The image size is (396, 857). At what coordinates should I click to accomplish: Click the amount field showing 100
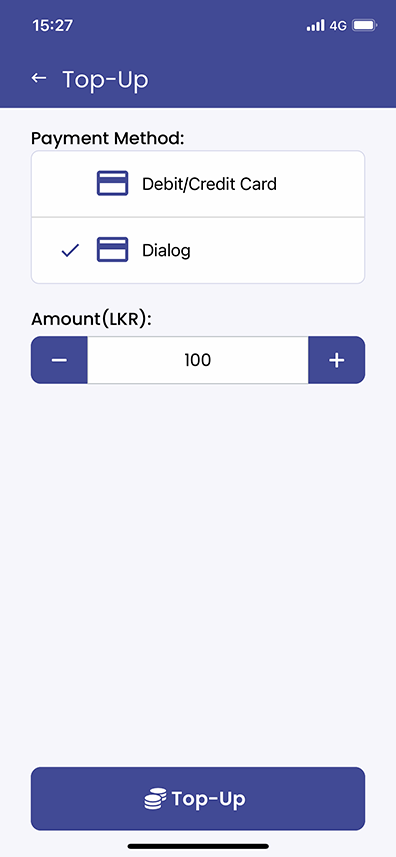tap(198, 360)
